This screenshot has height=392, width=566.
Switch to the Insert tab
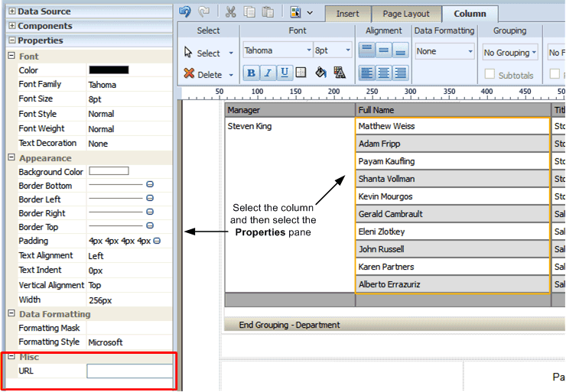347,14
